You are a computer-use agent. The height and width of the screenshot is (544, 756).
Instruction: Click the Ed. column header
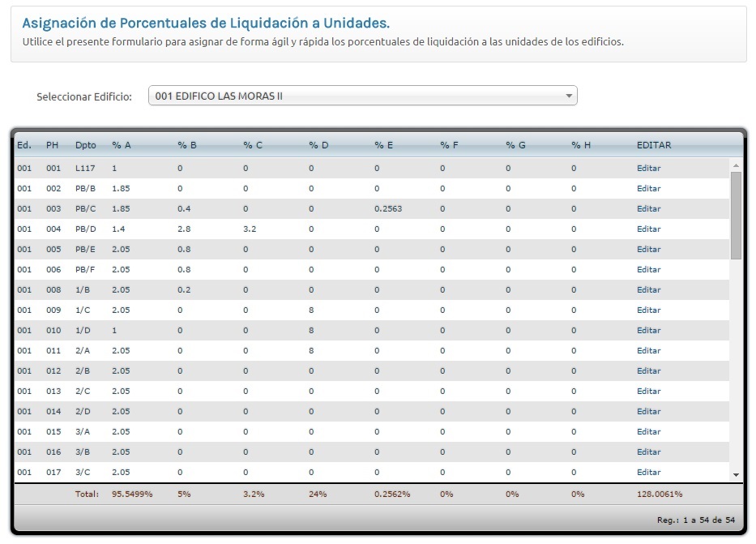pos(24,145)
